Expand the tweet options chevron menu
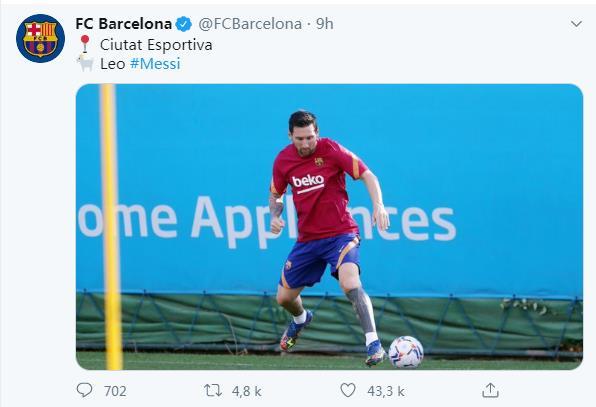This screenshot has height=407, width=596. click(576, 24)
